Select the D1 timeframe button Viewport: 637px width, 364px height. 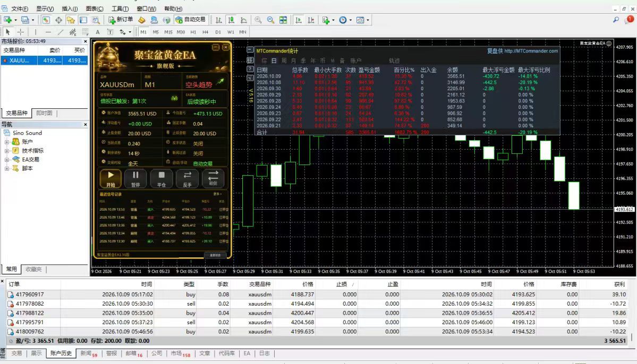[x=218, y=32]
